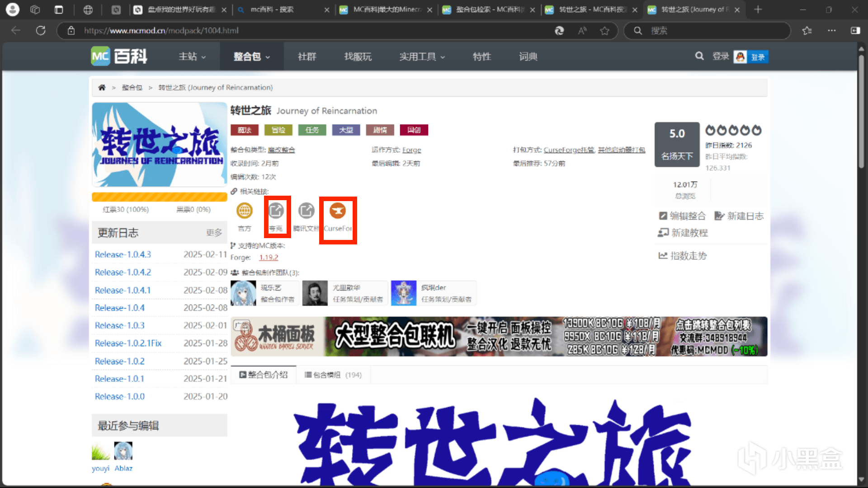Viewport: 868px width, 488px height.
Task: Click the Forge 1.19.2 version link
Action: 269,258
